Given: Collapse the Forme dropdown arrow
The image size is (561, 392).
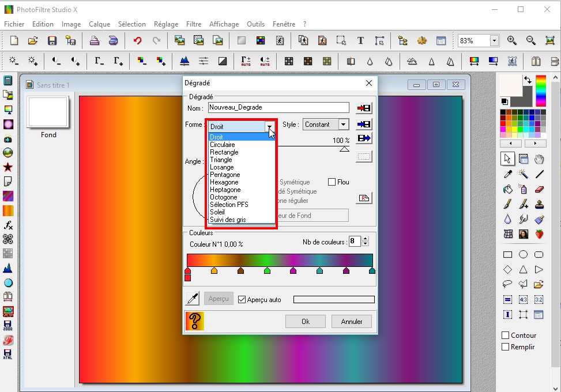Looking at the screenshot, I should click(269, 126).
